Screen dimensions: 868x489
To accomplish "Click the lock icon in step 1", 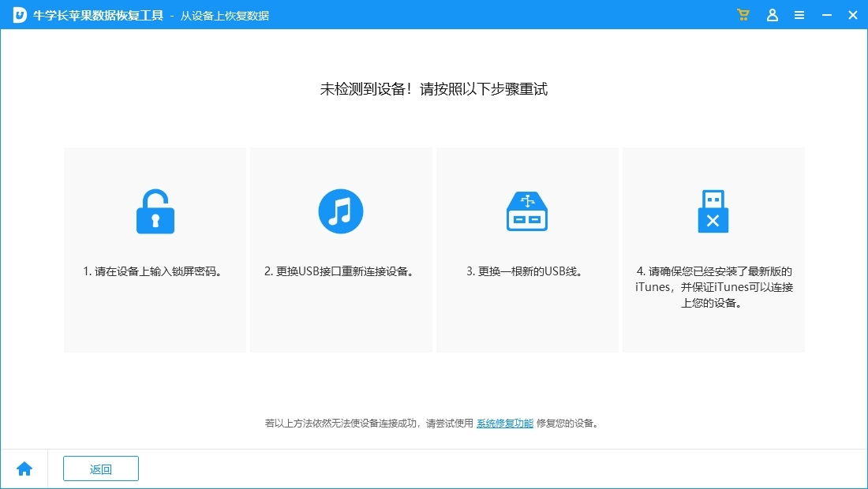I will [x=155, y=211].
